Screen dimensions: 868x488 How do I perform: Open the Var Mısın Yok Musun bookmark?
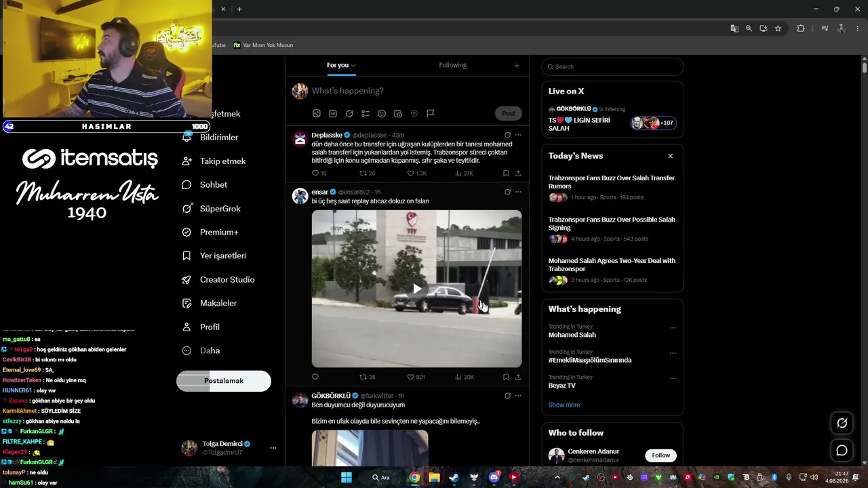[x=263, y=45]
